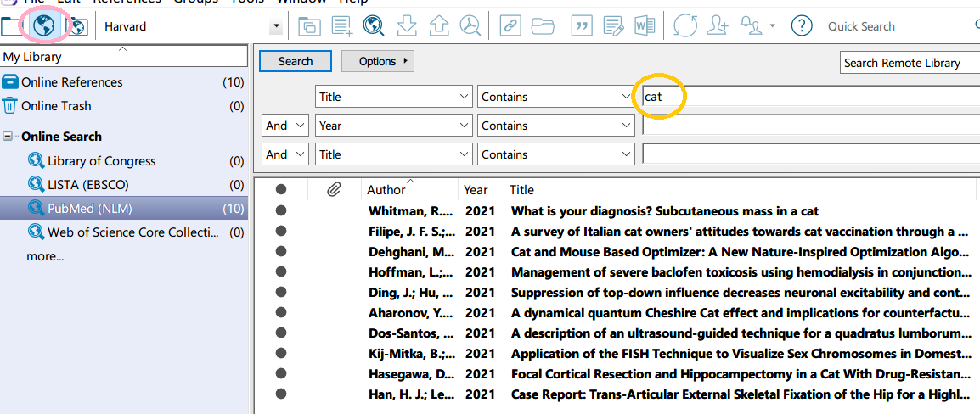Click the Search button

coord(296,61)
